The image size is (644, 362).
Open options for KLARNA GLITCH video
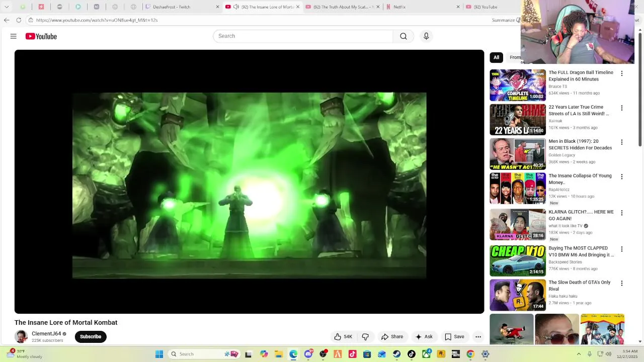tap(621, 213)
